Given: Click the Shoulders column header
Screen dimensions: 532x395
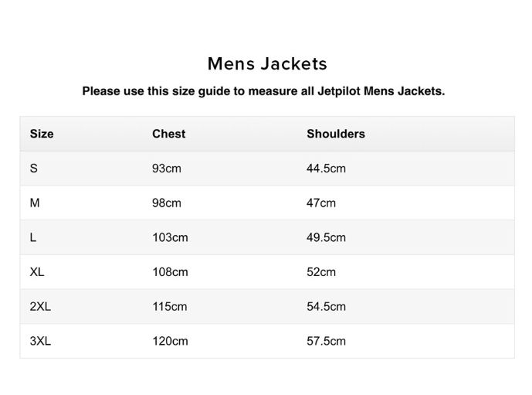Looking at the screenshot, I should click(335, 134).
